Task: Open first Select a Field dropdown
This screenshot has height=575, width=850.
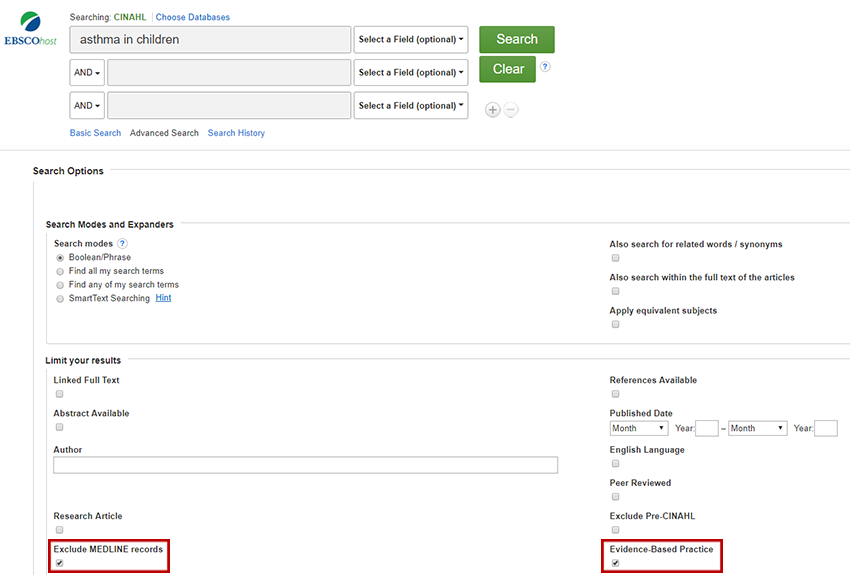Action: tap(411, 40)
